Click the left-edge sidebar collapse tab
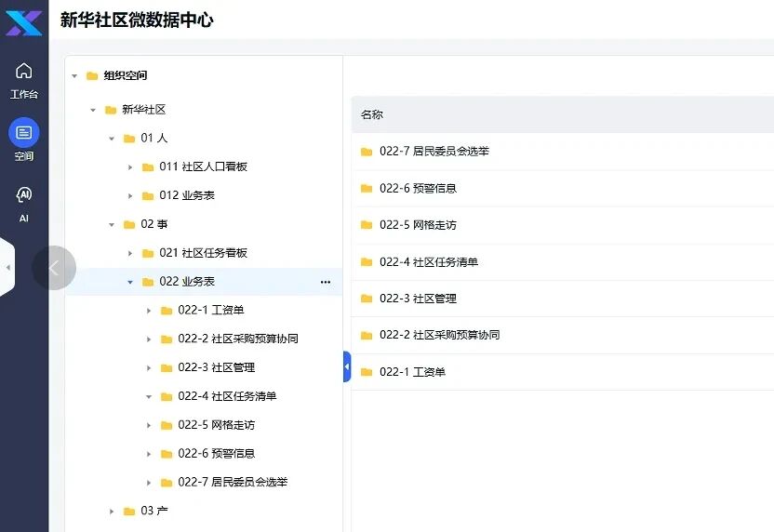Image resolution: width=774 pixels, height=532 pixels. coord(7,268)
